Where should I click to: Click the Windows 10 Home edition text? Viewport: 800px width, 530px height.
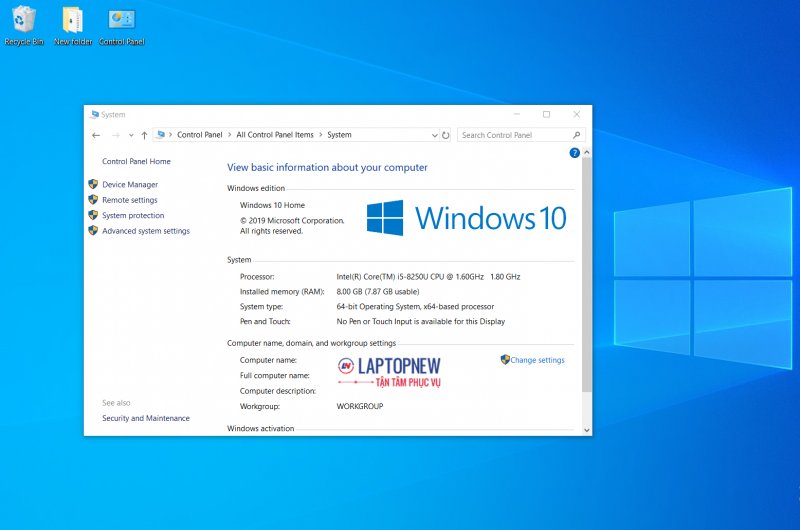coord(272,205)
